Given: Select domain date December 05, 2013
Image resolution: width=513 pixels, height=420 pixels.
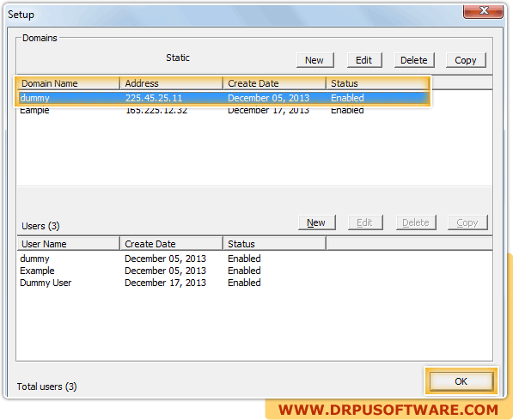Looking at the screenshot, I should click(x=268, y=98).
